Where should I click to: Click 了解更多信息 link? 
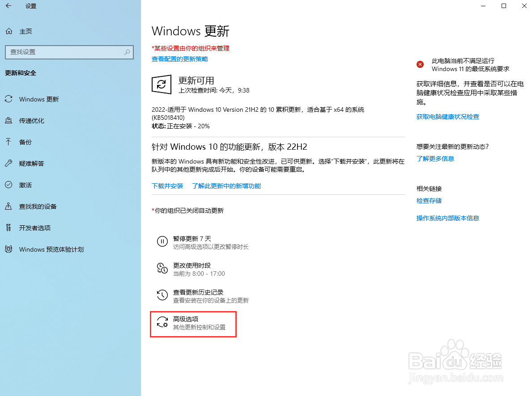click(x=435, y=159)
